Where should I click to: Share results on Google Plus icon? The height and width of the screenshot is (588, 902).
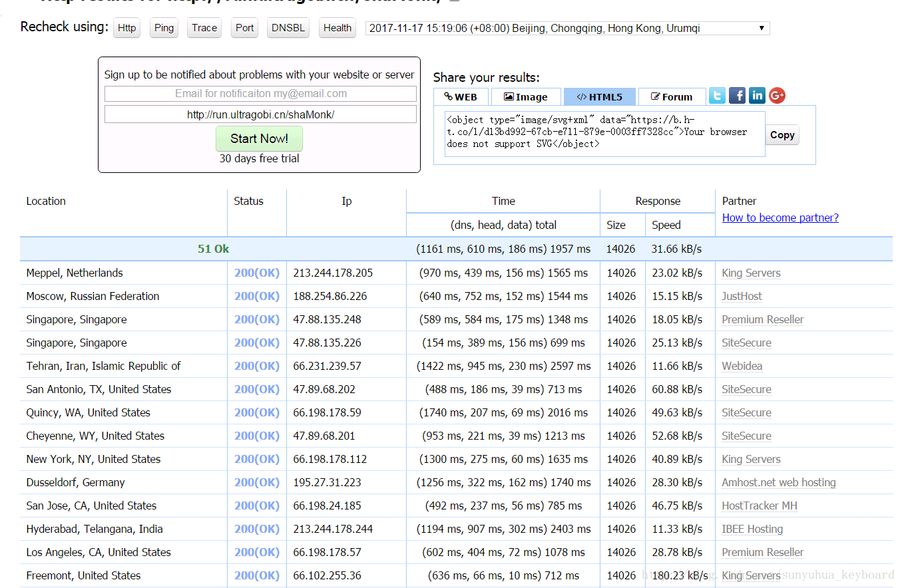click(x=777, y=96)
